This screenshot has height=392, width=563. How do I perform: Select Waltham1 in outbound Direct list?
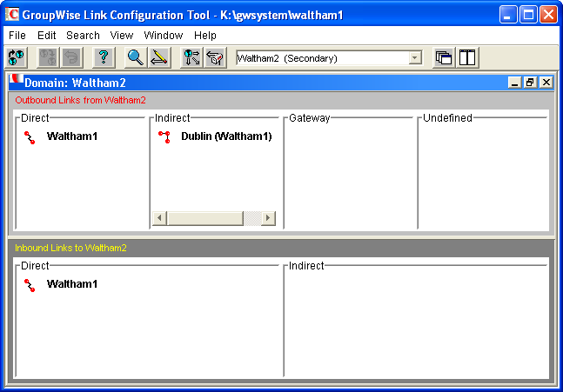72,136
